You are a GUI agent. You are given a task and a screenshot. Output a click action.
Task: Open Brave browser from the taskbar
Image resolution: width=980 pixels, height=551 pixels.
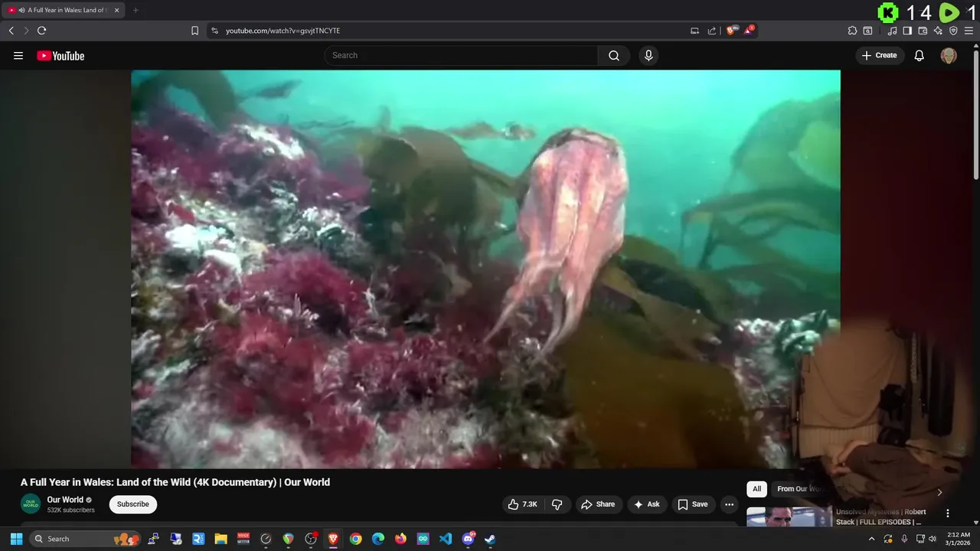coord(333,539)
